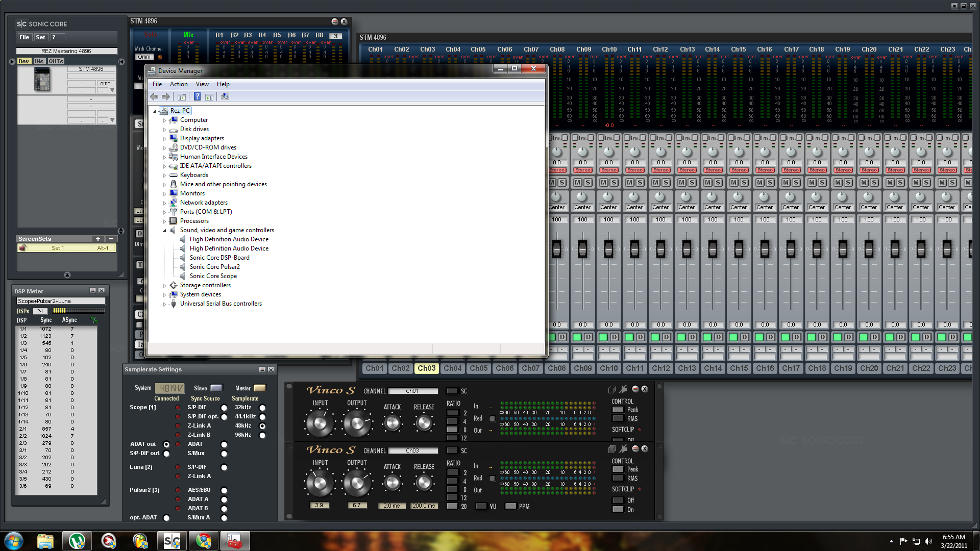Expand the Storage controllers node
Image resolution: width=980 pixels, height=551 pixels.
[164, 286]
